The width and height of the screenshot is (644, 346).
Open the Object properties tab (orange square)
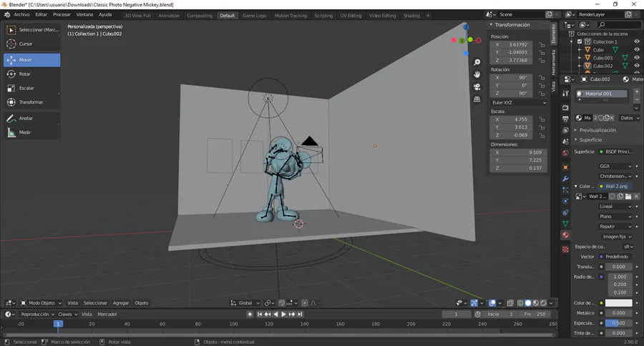(565, 167)
